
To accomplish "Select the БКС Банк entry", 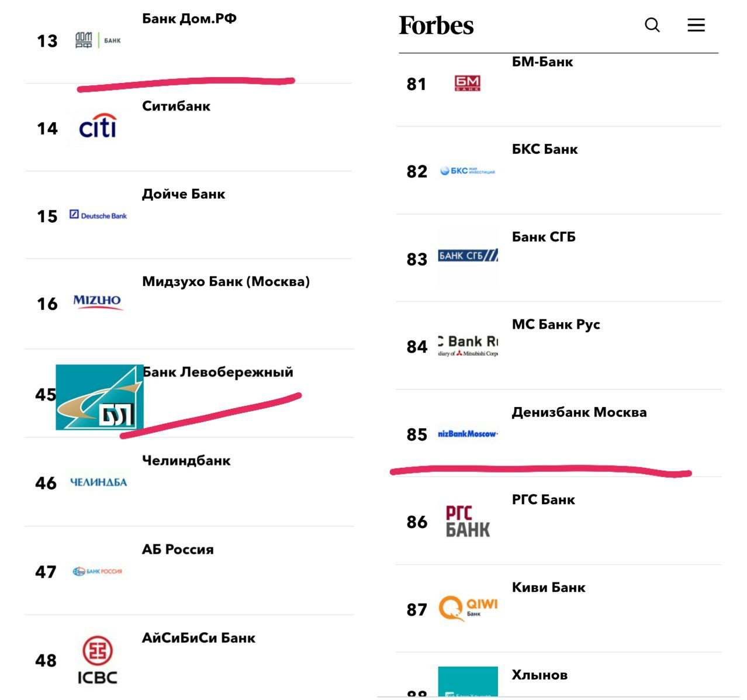I will [545, 149].
